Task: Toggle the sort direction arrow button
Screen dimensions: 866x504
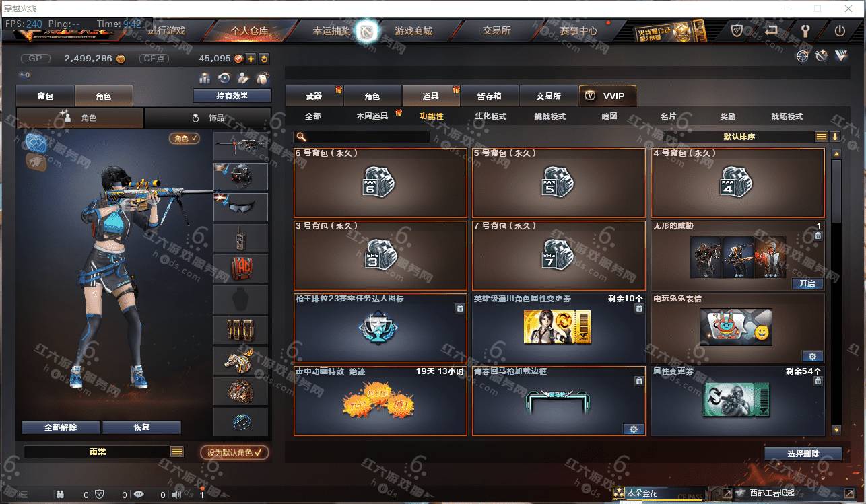Action: (835, 137)
